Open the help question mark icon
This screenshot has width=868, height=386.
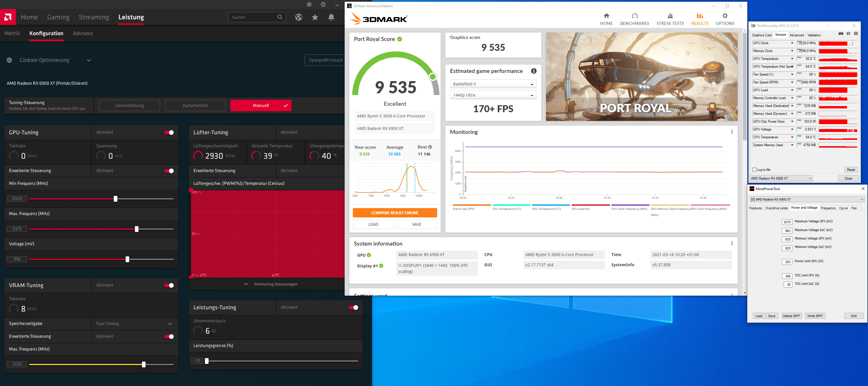click(x=323, y=4)
